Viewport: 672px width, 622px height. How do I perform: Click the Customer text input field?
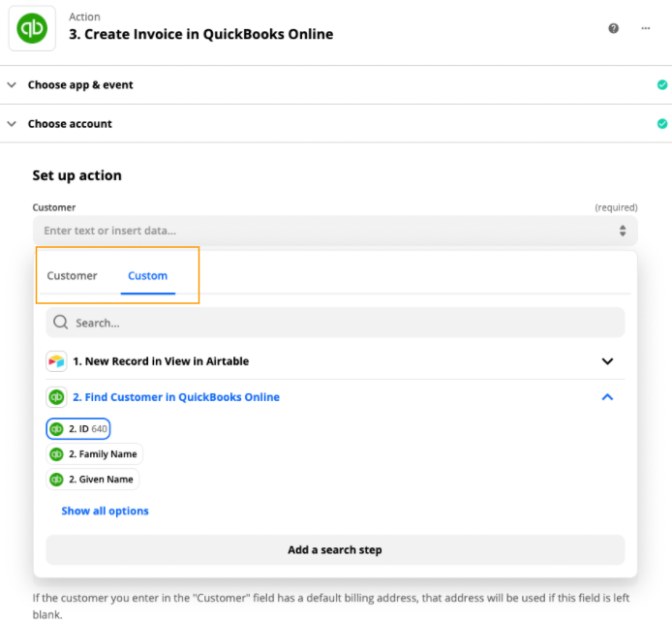coord(335,231)
